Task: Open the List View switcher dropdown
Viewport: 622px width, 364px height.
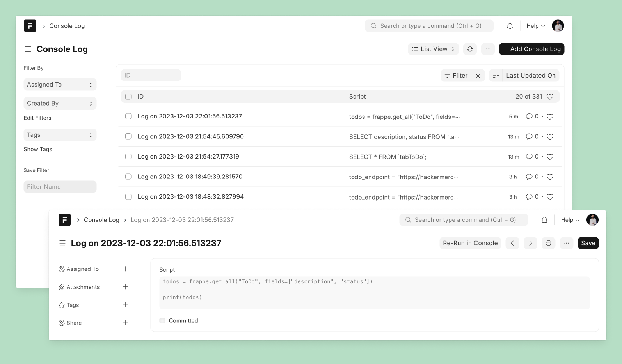Action: [433, 49]
